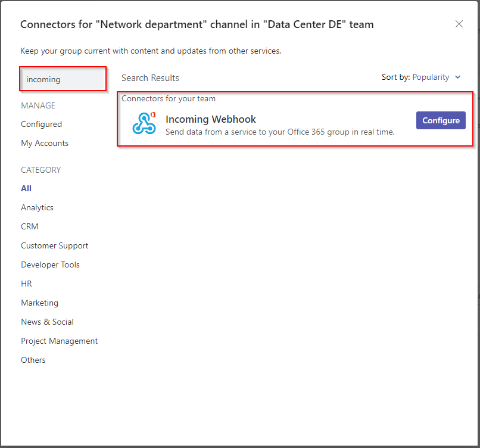Viewport: 480px width, 448px height.
Task: Focus the search box containing "incoming"
Action: pos(63,79)
